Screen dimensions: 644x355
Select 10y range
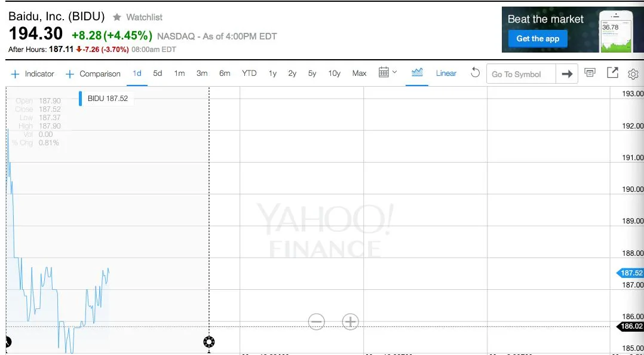(335, 74)
